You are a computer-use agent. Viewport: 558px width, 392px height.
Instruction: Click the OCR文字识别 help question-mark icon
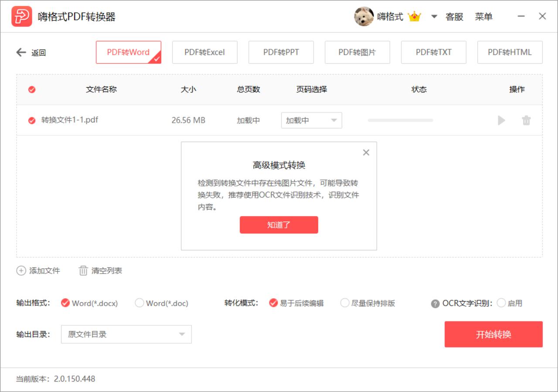tap(435, 304)
